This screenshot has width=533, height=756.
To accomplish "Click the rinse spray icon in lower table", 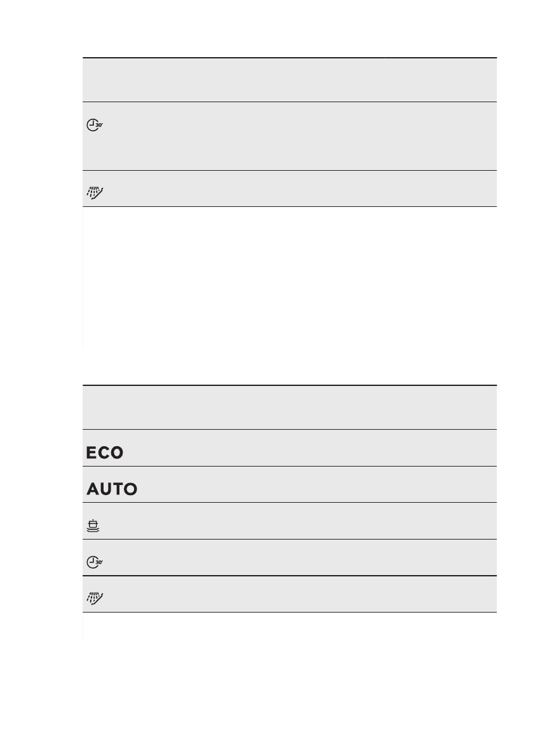I will pos(93,599).
